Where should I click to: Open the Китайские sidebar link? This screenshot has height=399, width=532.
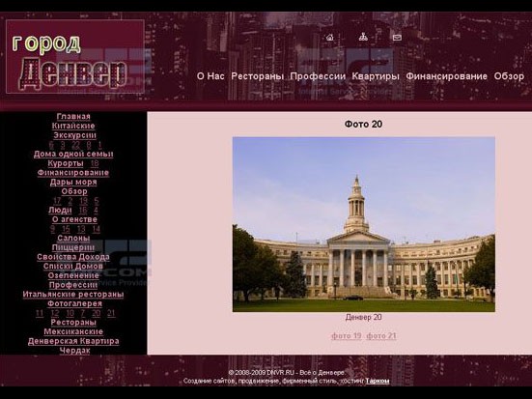(73, 126)
